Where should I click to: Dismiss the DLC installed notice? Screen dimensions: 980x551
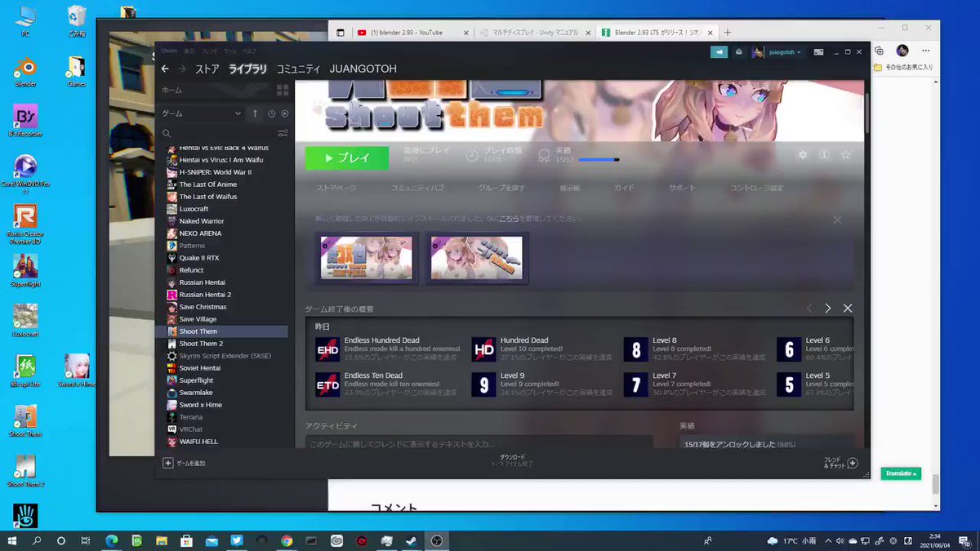click(x=837, y=220)
